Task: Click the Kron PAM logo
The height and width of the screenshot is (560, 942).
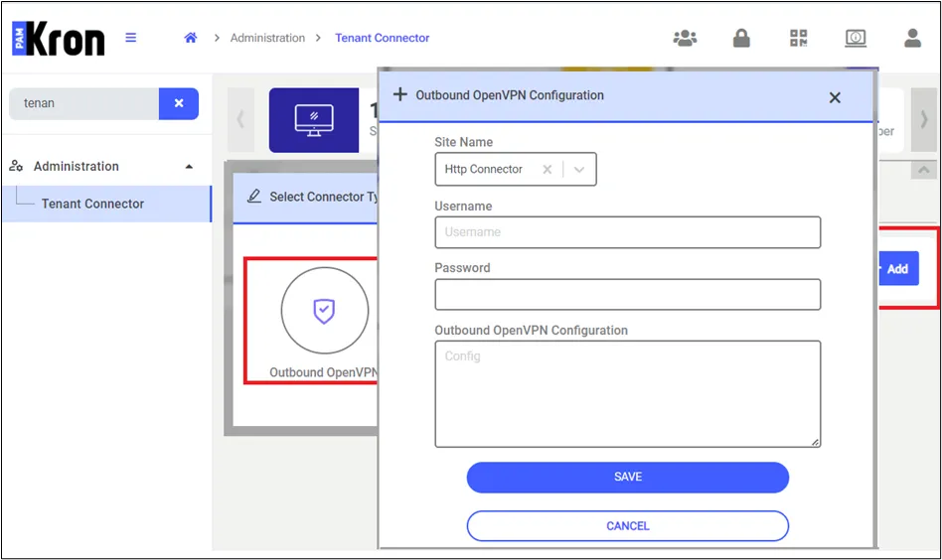Action: pos(59,38)
